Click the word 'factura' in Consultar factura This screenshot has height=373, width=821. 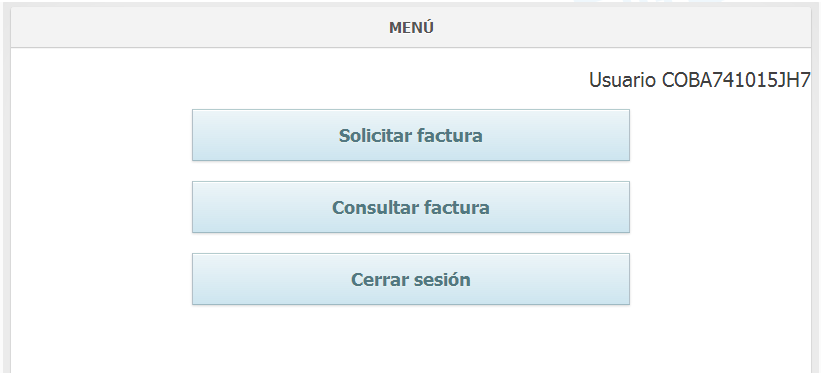tap(457, 207)
